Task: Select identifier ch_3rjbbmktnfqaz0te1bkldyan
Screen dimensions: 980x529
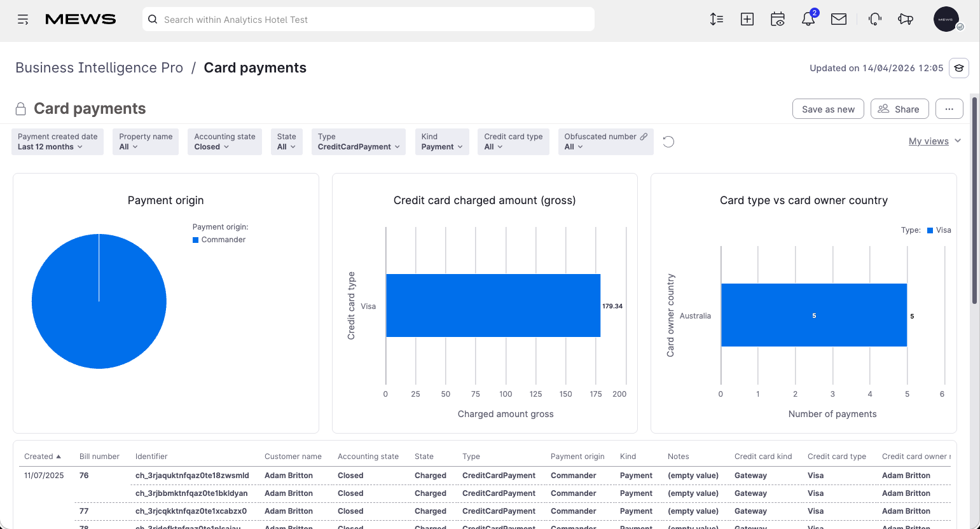Action: tap(191, 493)
